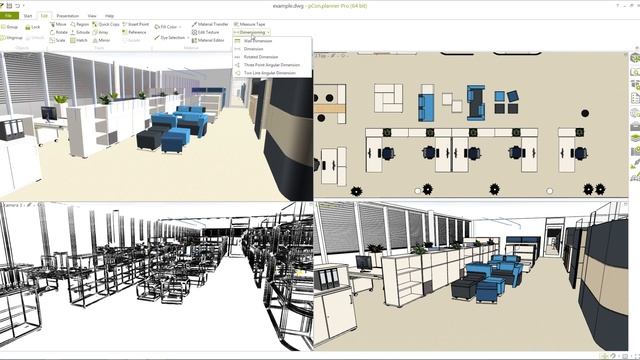Open the Edit Texture tool
Screen dimensions: 640x360
click(x=205, y=32)
